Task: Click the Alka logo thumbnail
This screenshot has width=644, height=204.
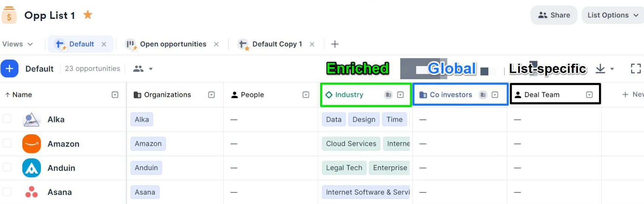Action: click(31, 120)
